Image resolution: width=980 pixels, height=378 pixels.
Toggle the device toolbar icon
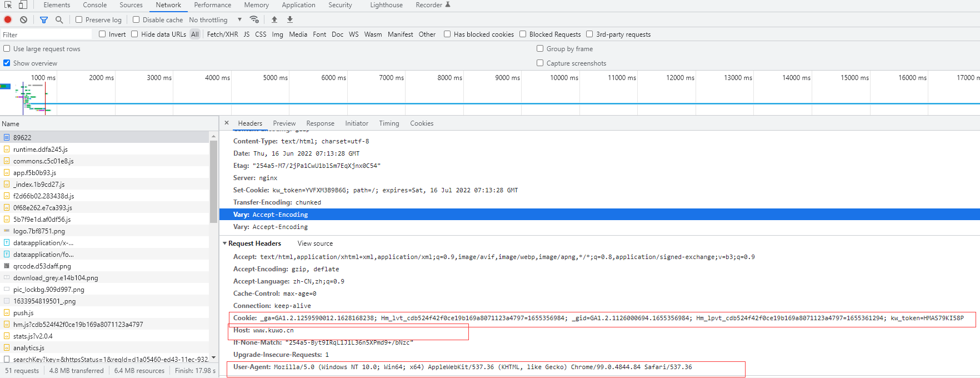[x=23, y=5]
